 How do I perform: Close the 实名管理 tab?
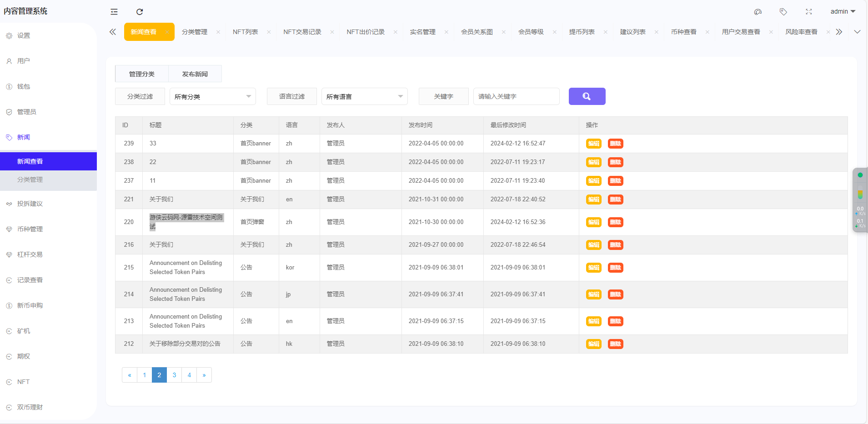click(447, 32)
